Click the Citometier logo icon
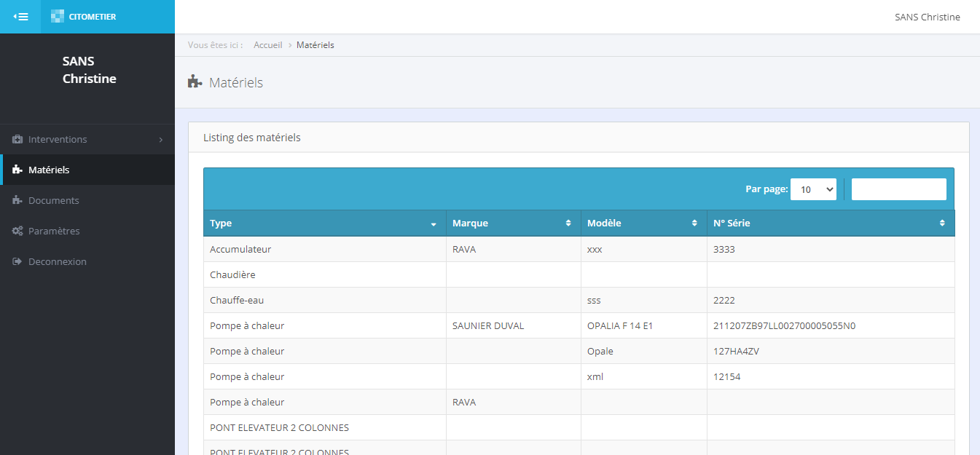This screenshot has width=980, height=455. point(58,17)
